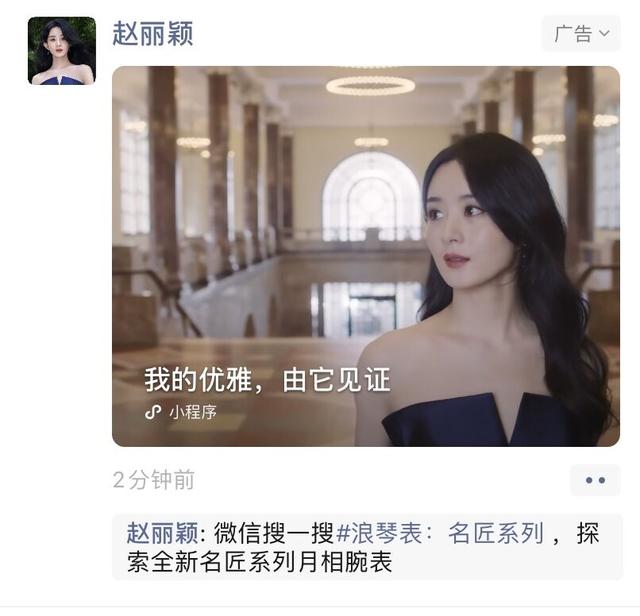
Task: Tap the blue dress in the avatar photo
Action: point(62,80)
